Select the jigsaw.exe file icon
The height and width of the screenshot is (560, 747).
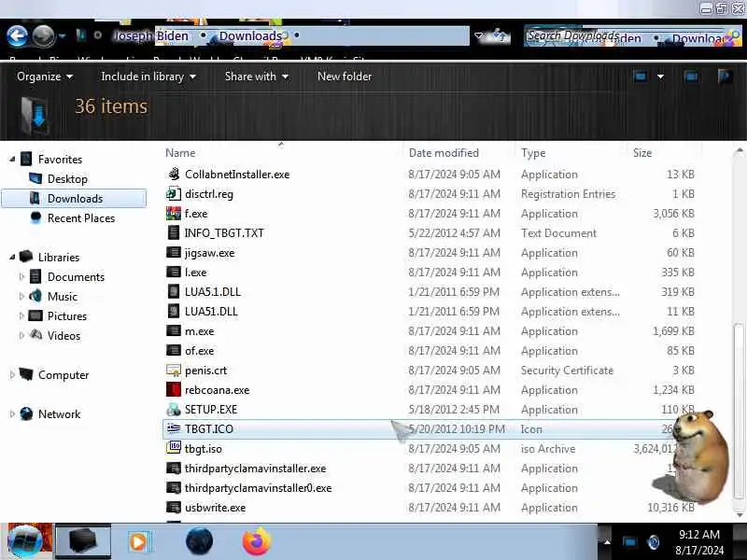point(174,252)
